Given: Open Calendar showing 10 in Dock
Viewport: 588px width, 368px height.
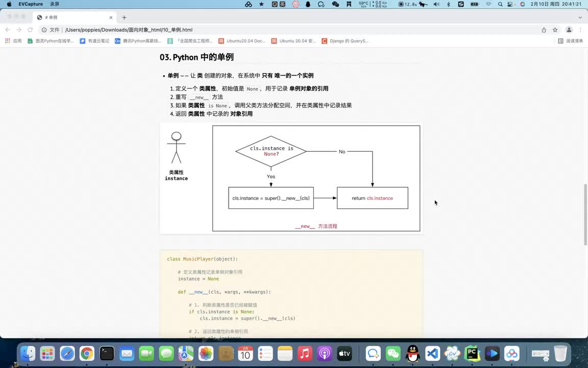Looking at the screenshot, I should (245, 353).
